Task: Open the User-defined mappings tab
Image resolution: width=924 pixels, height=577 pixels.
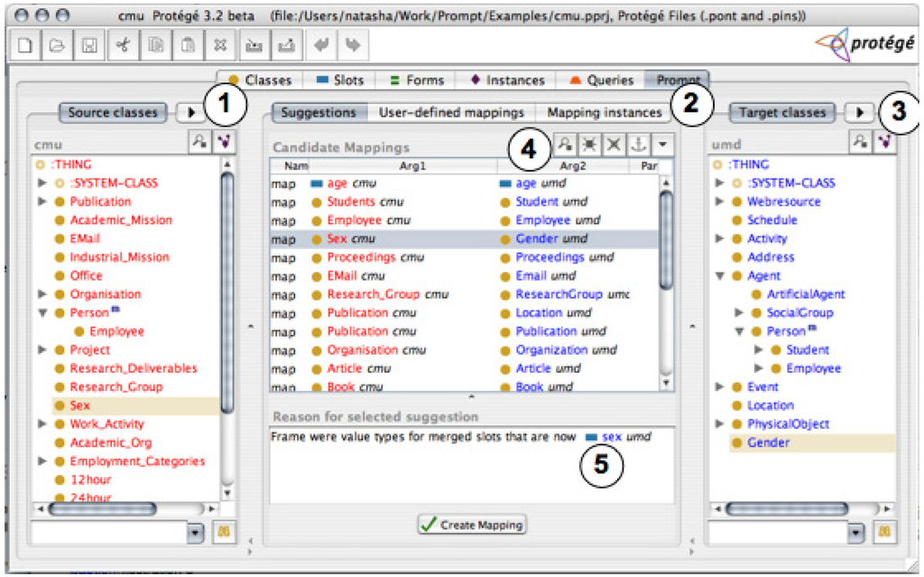Action: pos(451,113)
